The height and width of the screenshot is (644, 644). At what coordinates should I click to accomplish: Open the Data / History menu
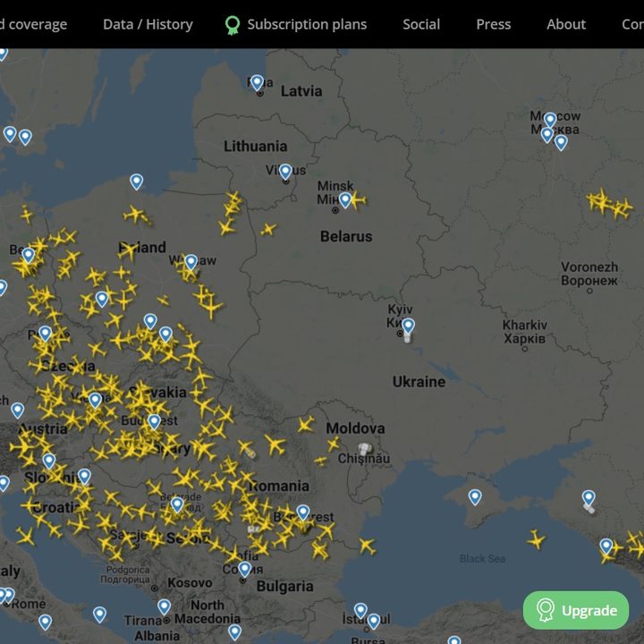click(x=148, y=24)
